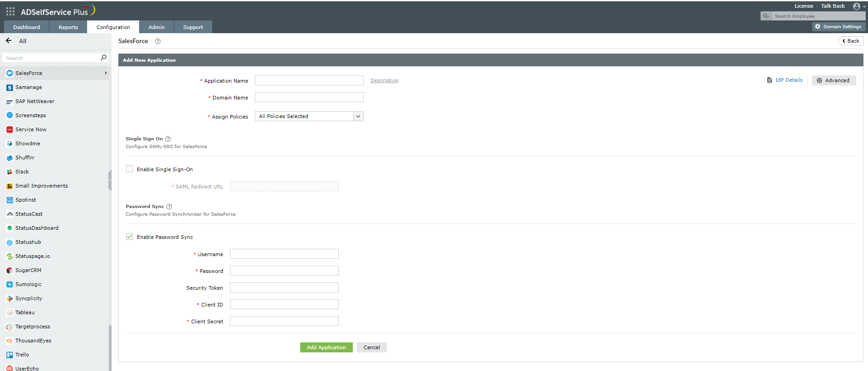The width and height of the screenshot is (868, 371).
Task: Click the Slack app icon
Action: [x=10, y=172]
